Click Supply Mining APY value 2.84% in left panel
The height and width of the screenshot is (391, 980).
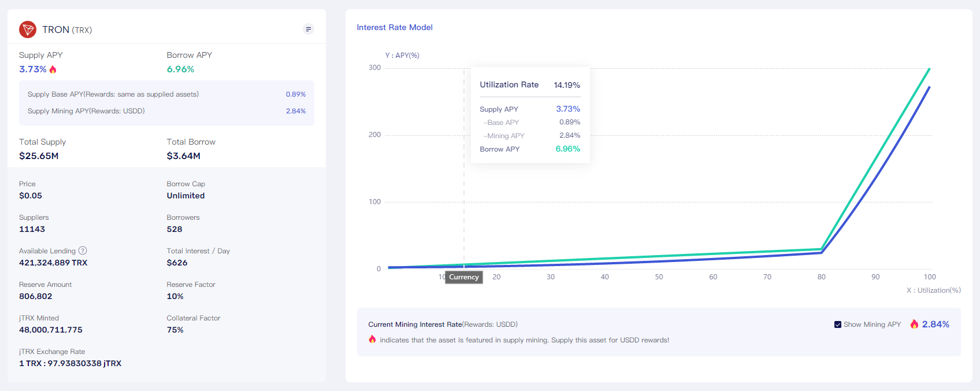point(296,111)
